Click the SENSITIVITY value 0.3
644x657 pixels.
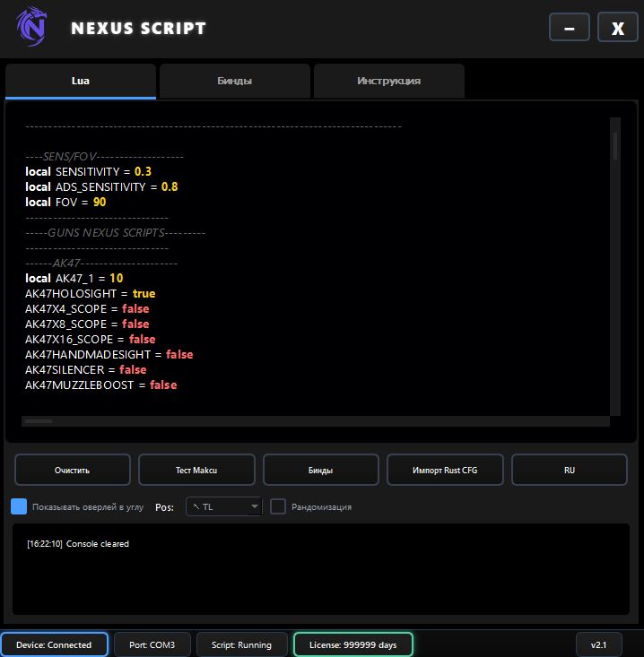143,172
